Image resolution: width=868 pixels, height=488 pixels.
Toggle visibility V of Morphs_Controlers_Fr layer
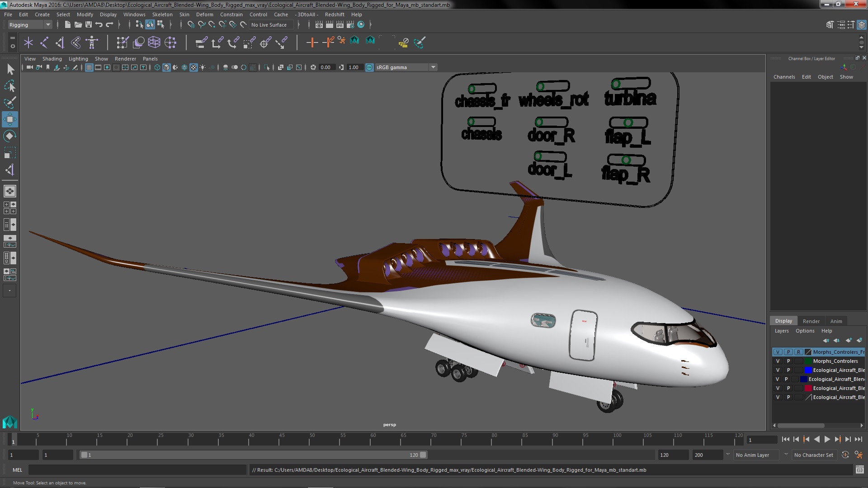click(778, 352)
